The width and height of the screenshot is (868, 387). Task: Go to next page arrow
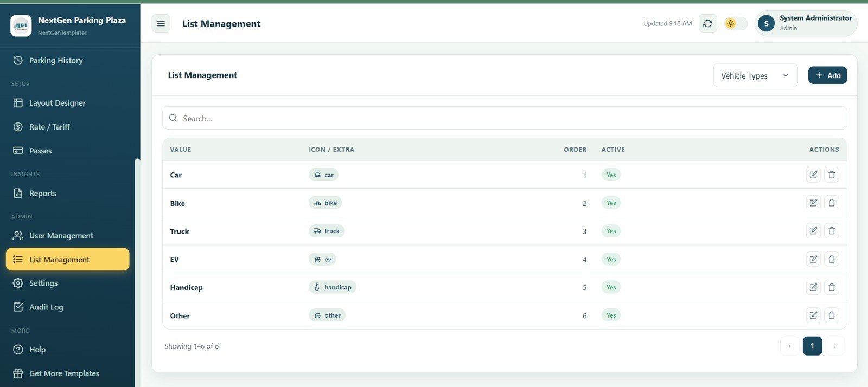pyautogui.click(x=835, y=346)
